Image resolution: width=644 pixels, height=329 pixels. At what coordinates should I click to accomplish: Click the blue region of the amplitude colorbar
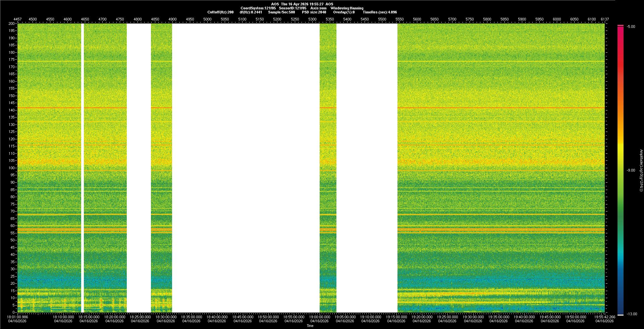click(620, 285)
